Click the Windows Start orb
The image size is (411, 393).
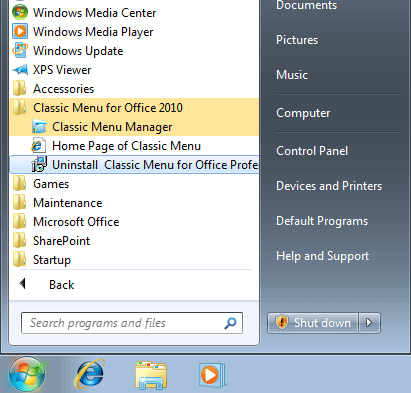pyautogui.click(x=27, y=374)
